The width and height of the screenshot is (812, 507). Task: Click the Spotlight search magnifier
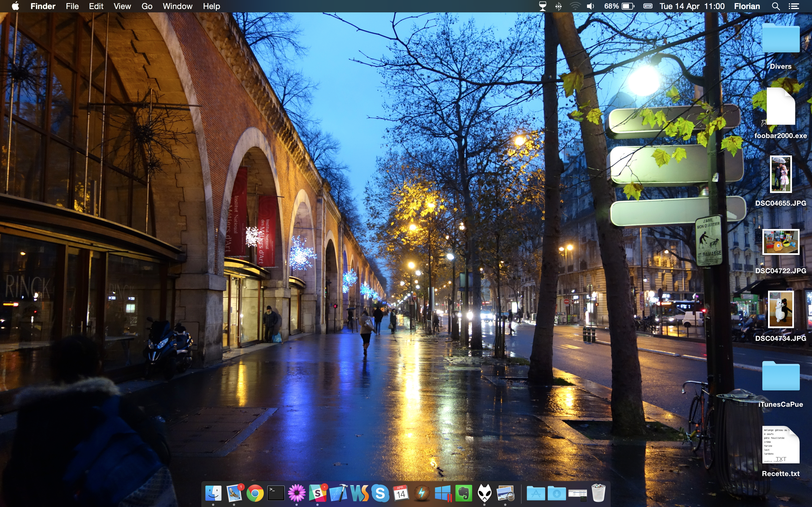point(775,6)
